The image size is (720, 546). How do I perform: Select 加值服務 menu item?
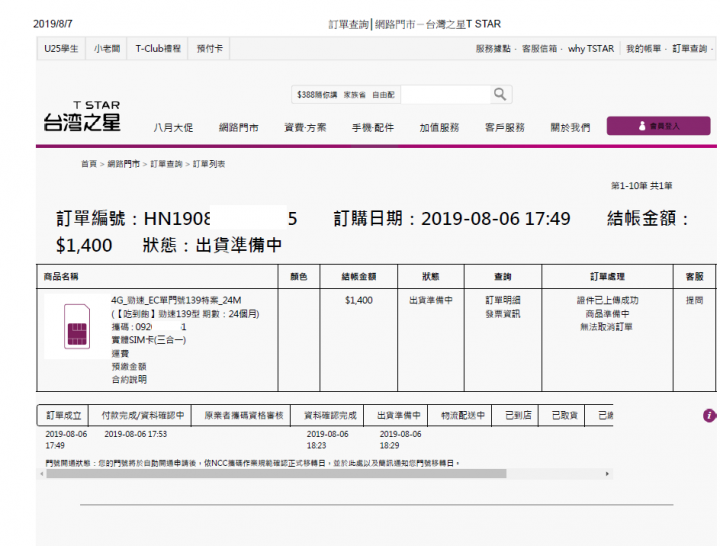(x=439, y=128)
